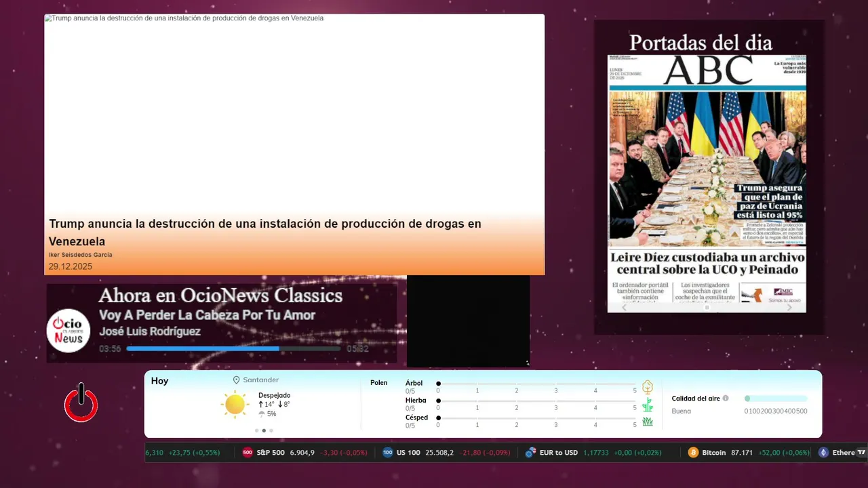This screenshot has width=868, height=488.
Task: Click the Buena air quality status
Action: (682, 411)
